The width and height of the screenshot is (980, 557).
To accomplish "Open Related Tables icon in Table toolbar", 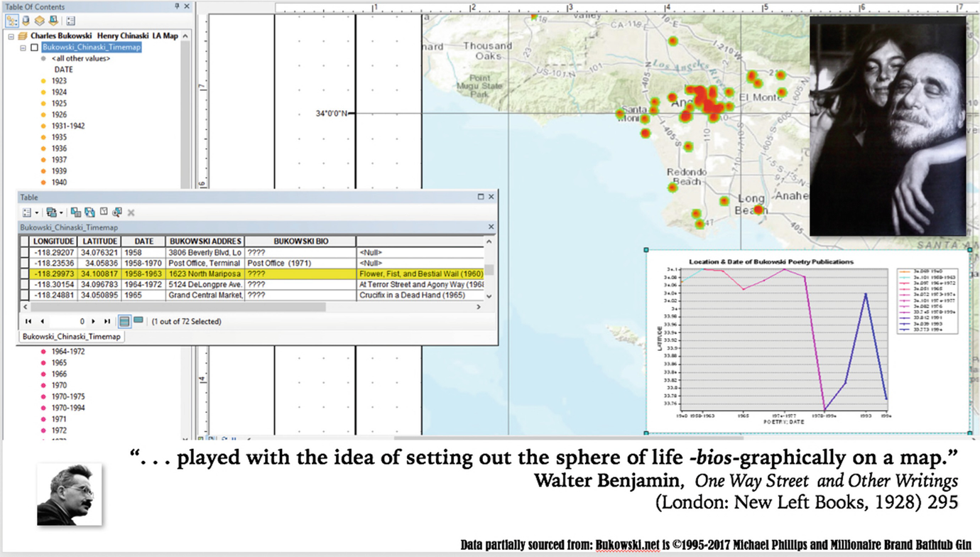I will tap(51, 212).
